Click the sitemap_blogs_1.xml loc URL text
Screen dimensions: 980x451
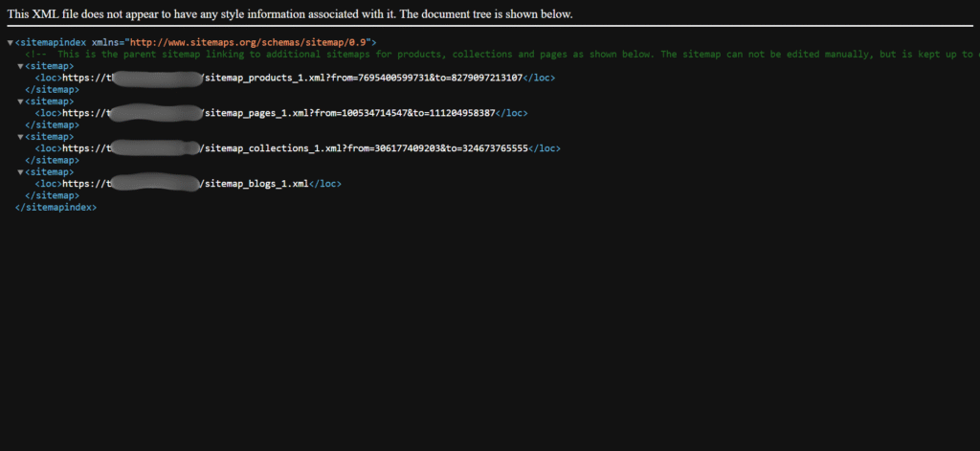[186, 184]
